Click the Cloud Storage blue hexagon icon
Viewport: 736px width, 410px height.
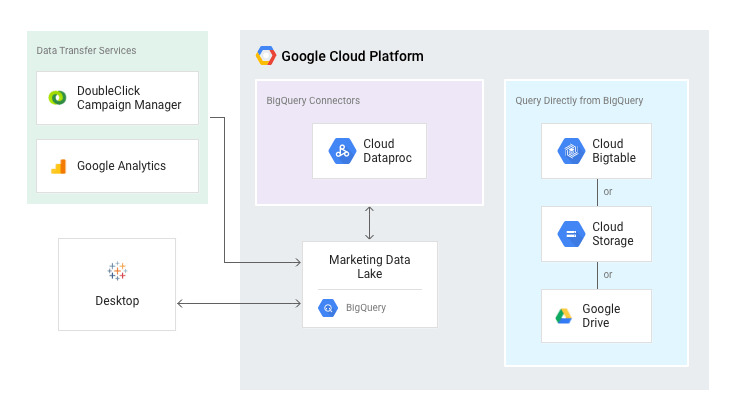click(571, 233)
